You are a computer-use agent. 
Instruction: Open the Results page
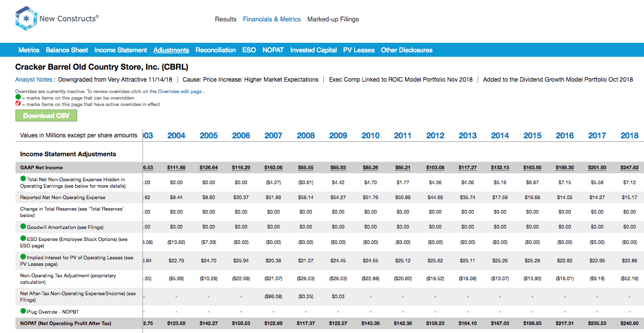pos(226,19)
